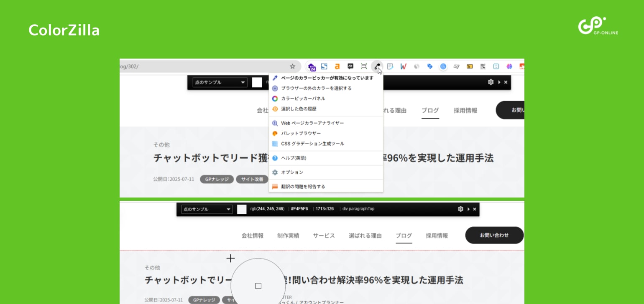
Task: Click the arrow icon in upper ColorZilla bar
Action: [499, 82]
